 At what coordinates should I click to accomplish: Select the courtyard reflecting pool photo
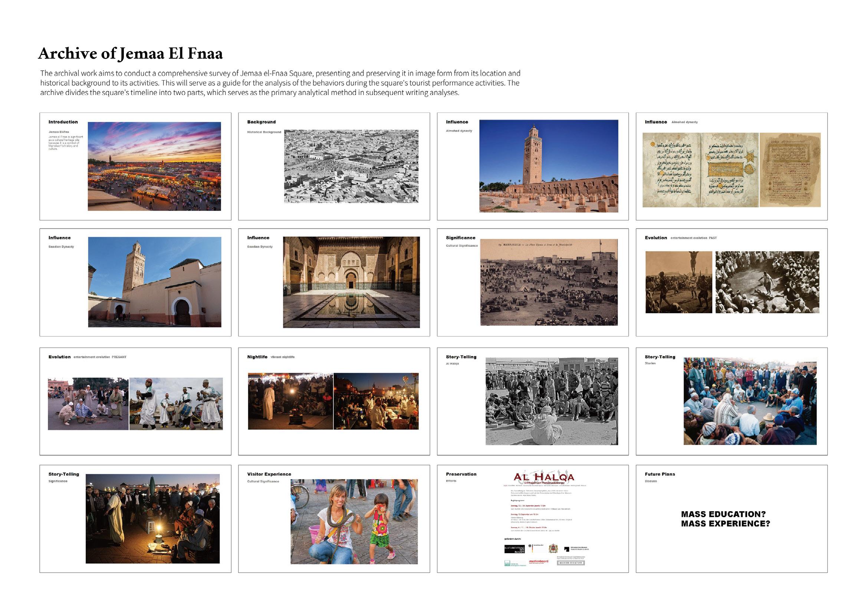tap(351, 282)
